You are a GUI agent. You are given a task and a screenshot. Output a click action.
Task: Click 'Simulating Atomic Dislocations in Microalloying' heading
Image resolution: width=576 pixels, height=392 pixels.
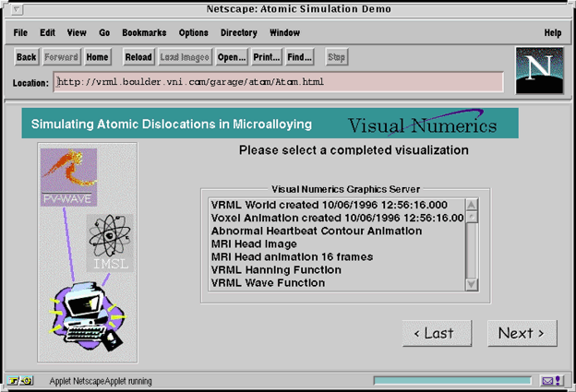point(172,125)
